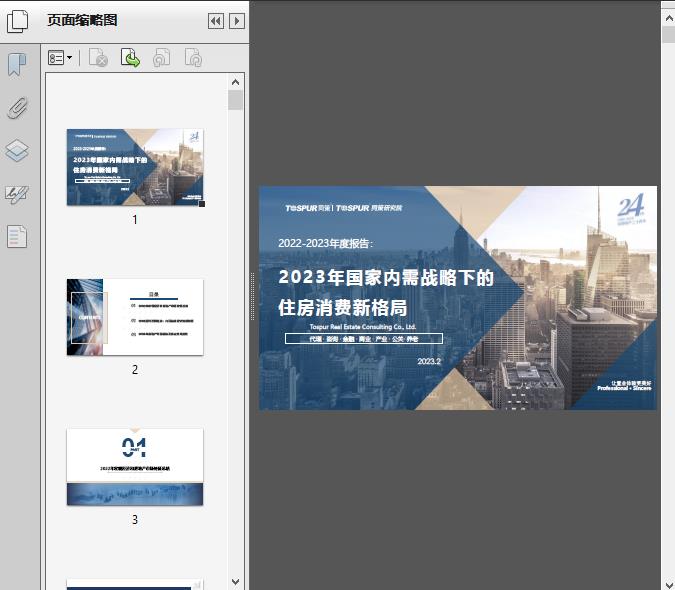
Task: Click the thumbnail panel scrollbar thumb
Action: point(235,100)
